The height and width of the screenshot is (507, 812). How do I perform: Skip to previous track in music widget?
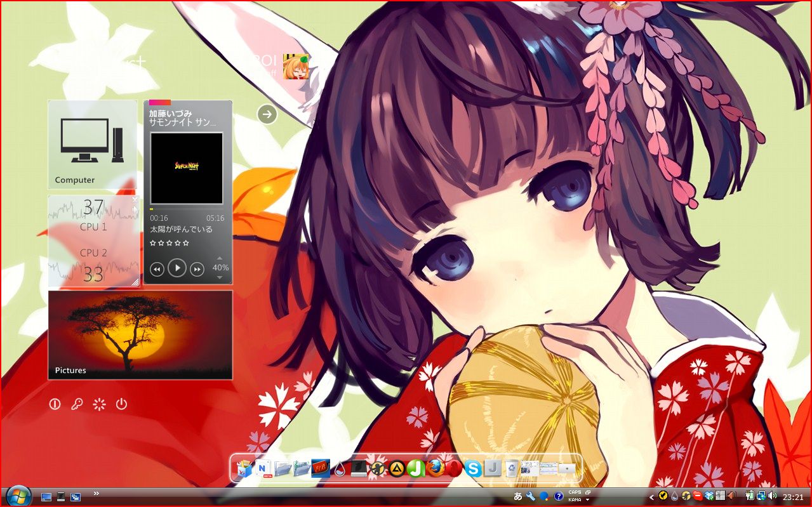click(x=157, y=269)
